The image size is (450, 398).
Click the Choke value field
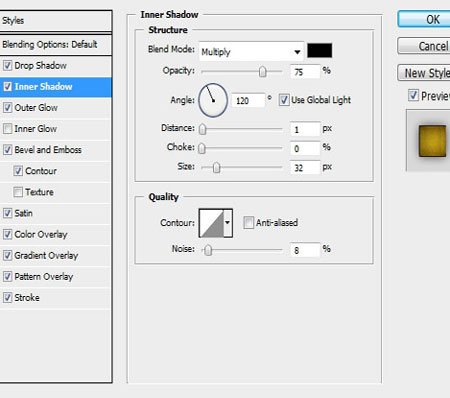click(305, 148)
